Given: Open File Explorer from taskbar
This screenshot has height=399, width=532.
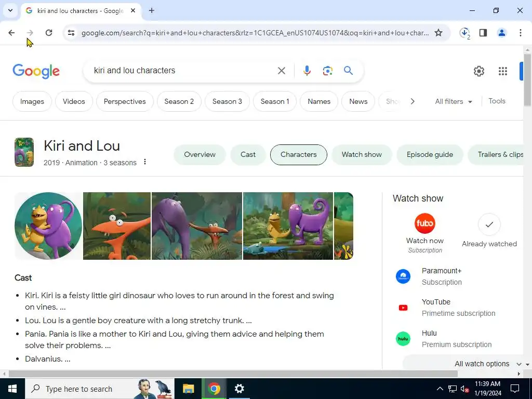Looking at the screenshot, I should [x=188, y=389].
